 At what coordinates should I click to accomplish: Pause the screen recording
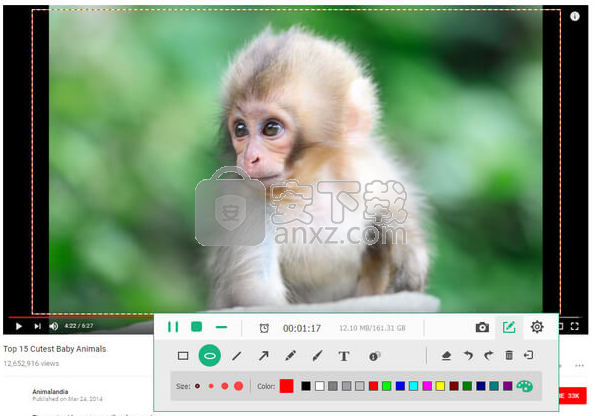(173, 327)
